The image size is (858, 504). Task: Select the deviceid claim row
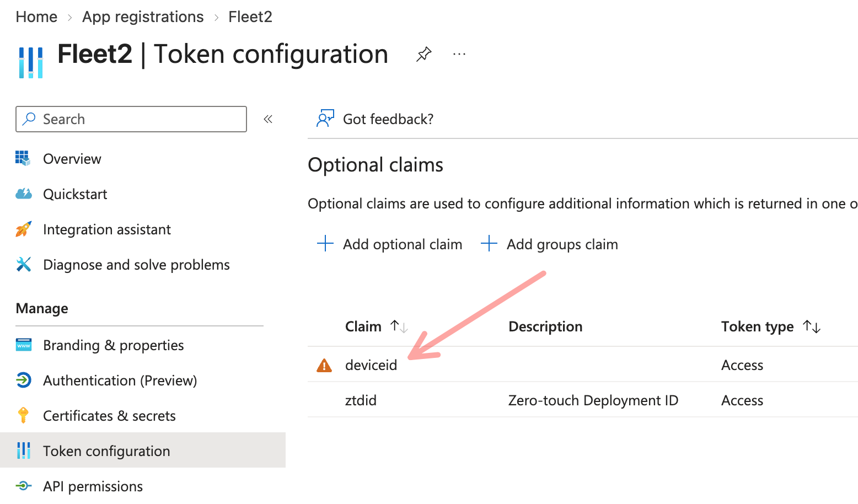[x=583, y=364]
